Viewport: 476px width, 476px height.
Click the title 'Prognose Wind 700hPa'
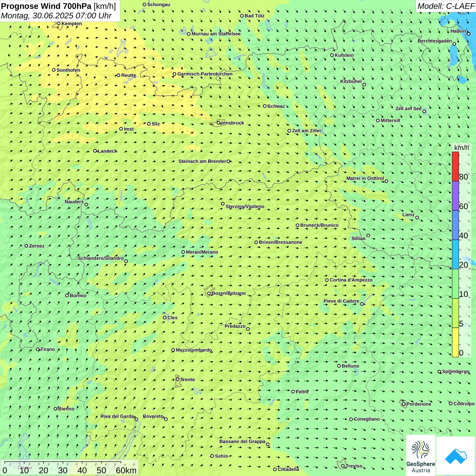click(46, 6)
